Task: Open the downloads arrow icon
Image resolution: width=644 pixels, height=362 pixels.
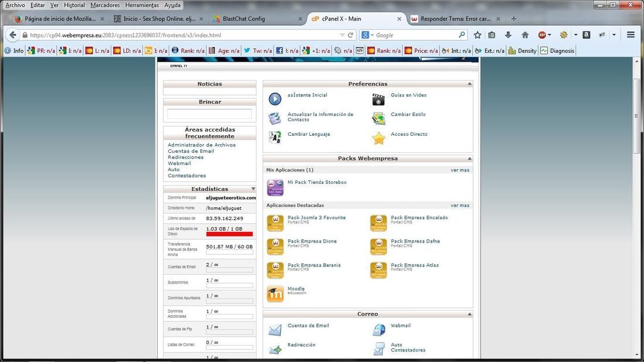Action: [508, 35]
